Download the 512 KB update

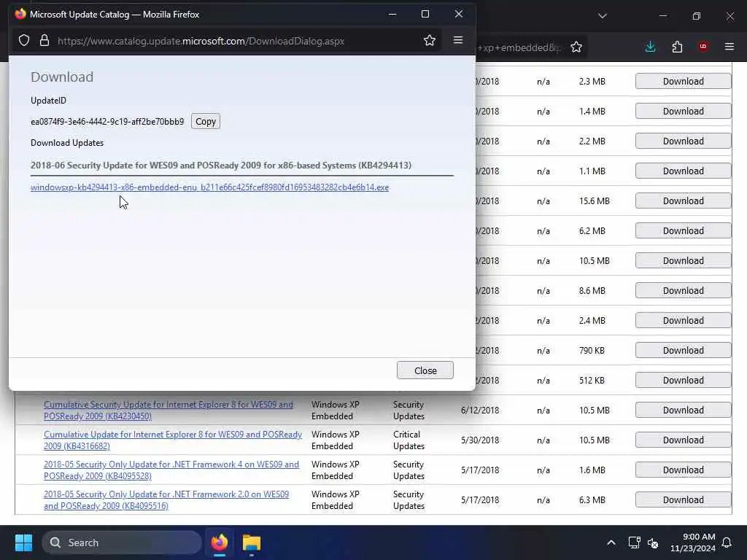(x=683, y=381)
